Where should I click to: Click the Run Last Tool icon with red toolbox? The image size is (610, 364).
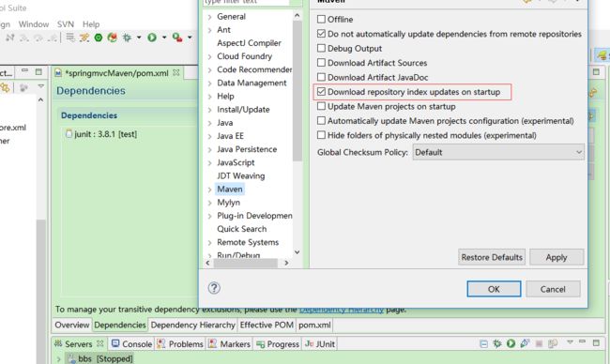177,38
